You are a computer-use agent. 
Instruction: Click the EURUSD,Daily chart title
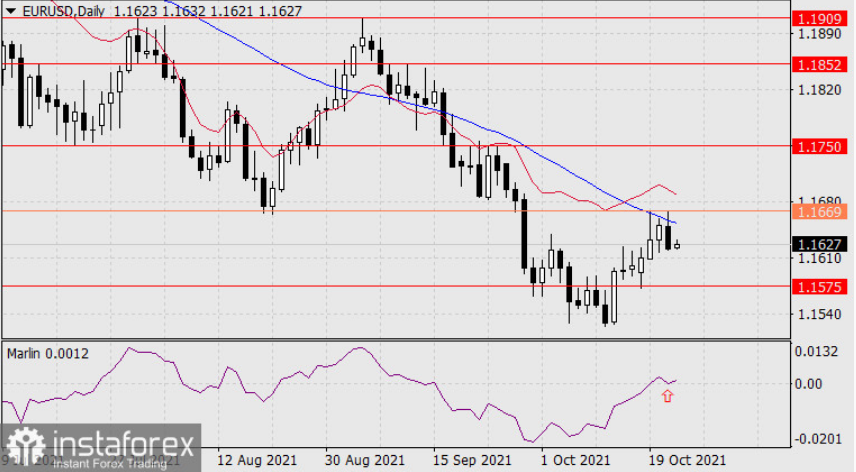click(x=63, y=11)
